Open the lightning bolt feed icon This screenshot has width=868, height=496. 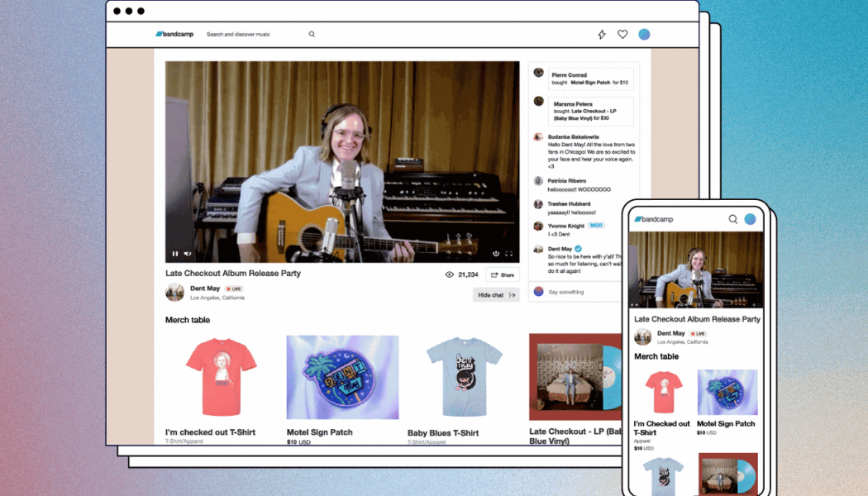pos(602,34)
